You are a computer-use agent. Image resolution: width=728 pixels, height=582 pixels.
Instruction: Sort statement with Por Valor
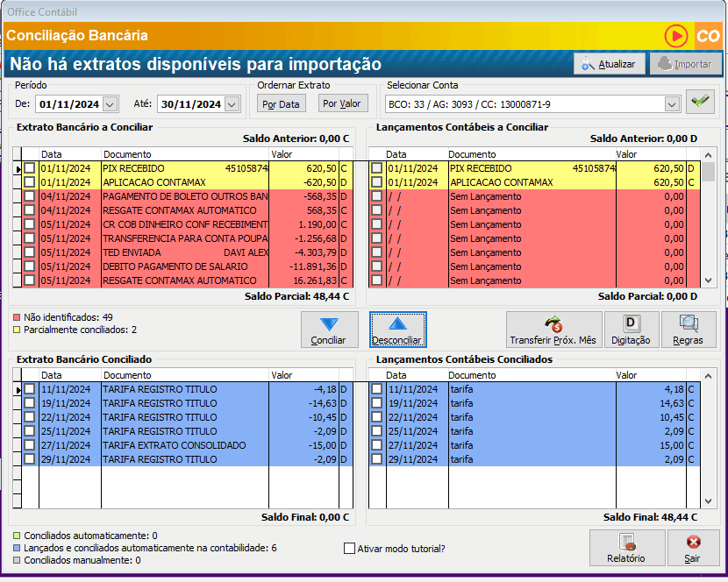tap(342, 103)
